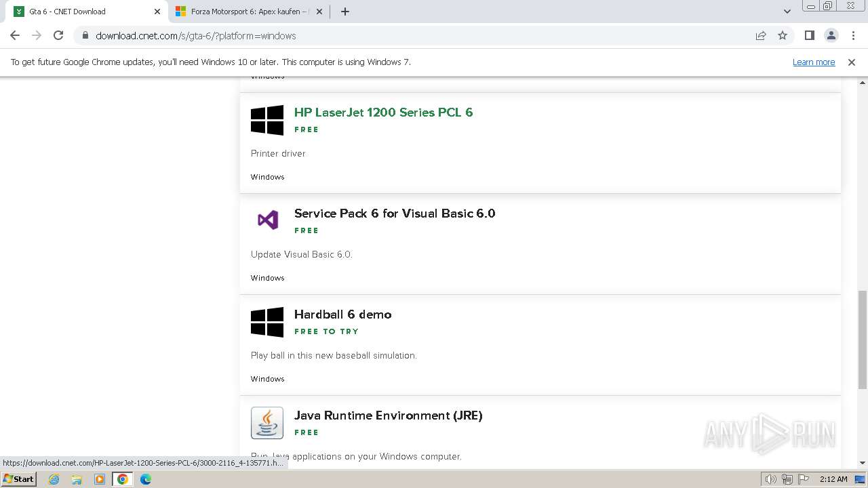Open Chrome three-dot menu
868x488 pixels.
(852, 36)
